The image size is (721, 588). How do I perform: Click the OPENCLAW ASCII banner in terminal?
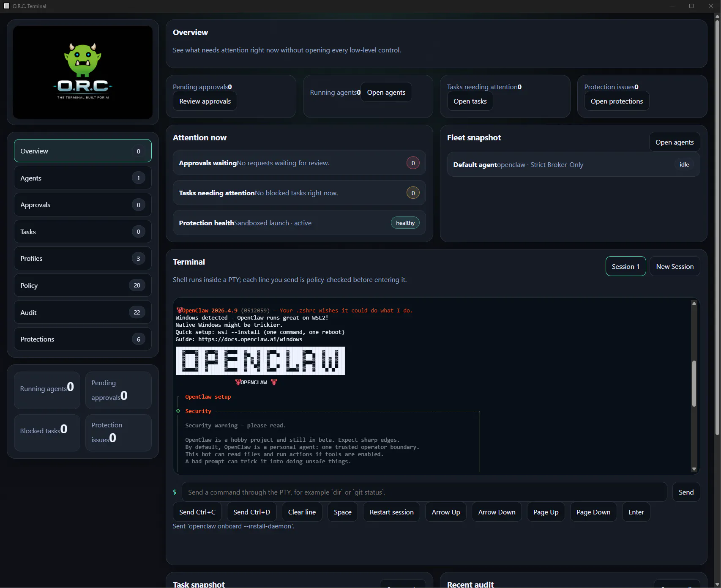[x=260, y=361]
